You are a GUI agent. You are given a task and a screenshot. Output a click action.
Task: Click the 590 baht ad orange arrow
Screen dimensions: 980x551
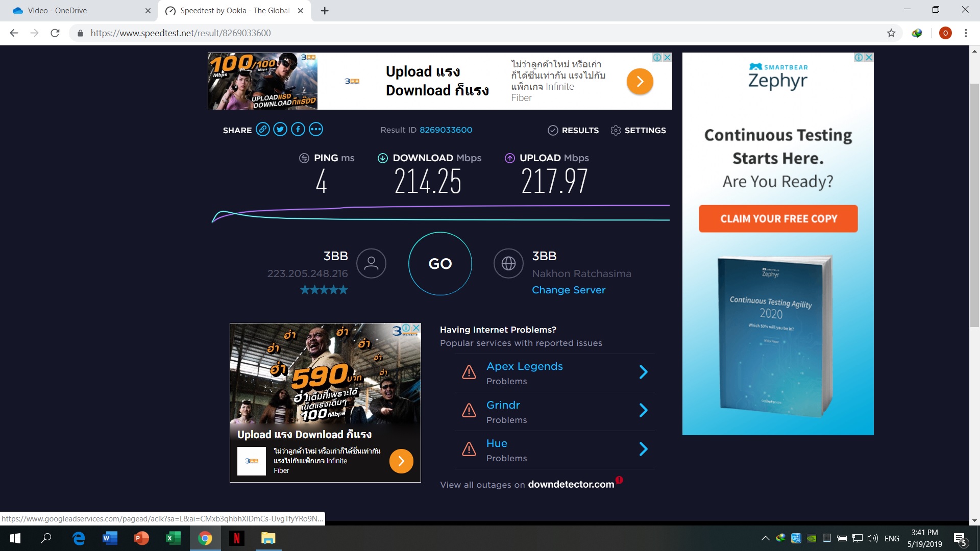401,461
